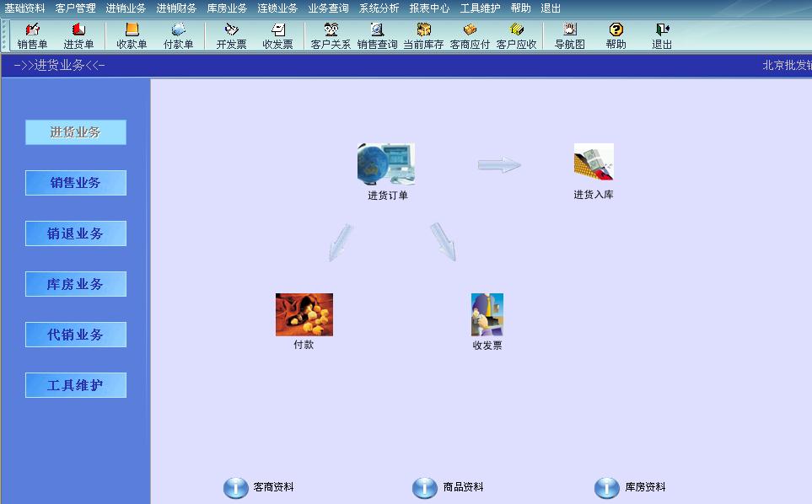Click the 销售单 toolbar icon
The image size is (812, 504).
[x=33, y=35]
